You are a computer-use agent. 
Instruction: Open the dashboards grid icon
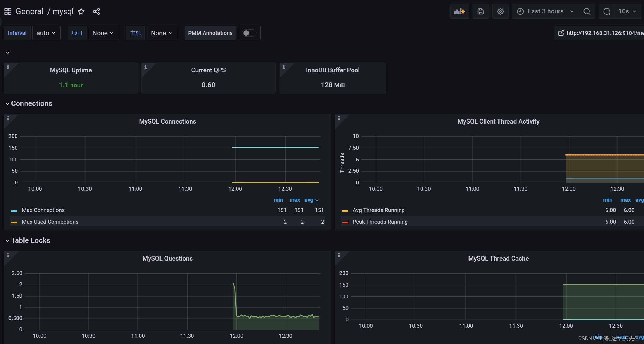tap(8, 11)
